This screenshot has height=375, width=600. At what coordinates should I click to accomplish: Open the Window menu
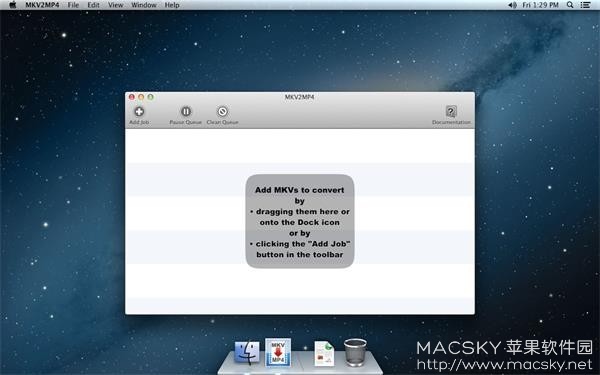(x=144, y=5)
